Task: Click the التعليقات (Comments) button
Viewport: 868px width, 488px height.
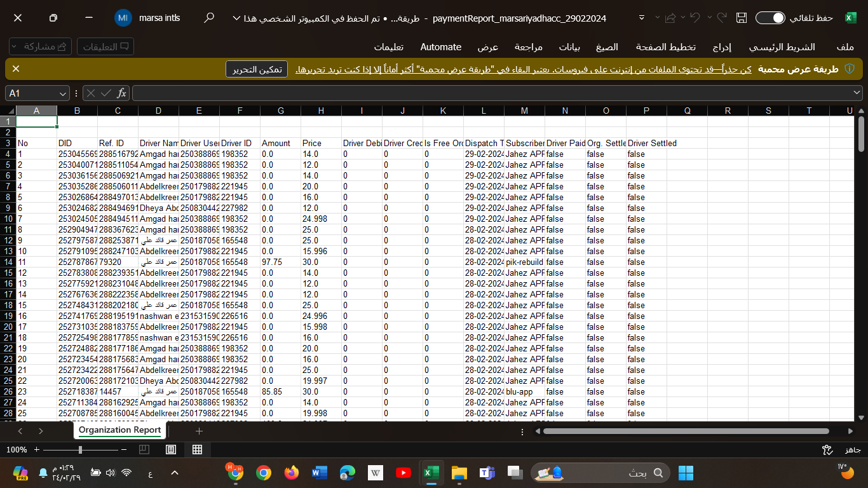Action: coord(105,46)
